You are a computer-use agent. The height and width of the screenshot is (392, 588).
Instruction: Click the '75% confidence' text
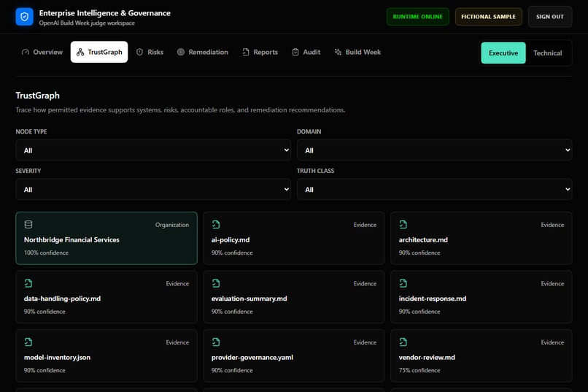click(419, 370)
